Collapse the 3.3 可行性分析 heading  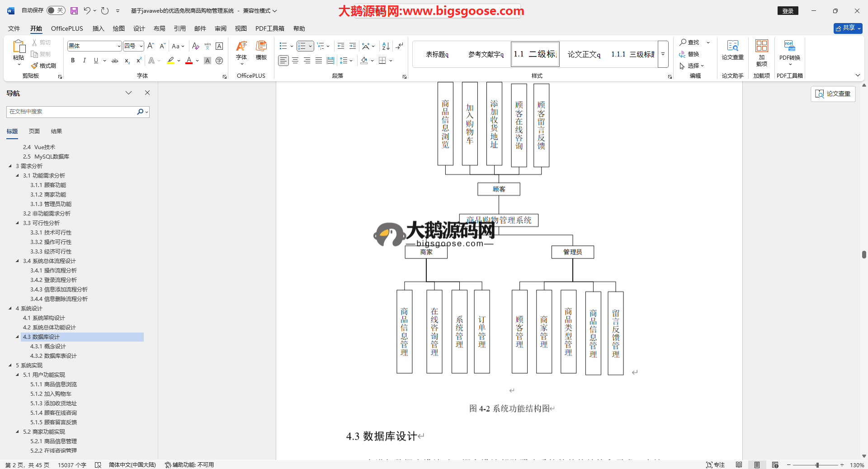click(x=18, y=223)
